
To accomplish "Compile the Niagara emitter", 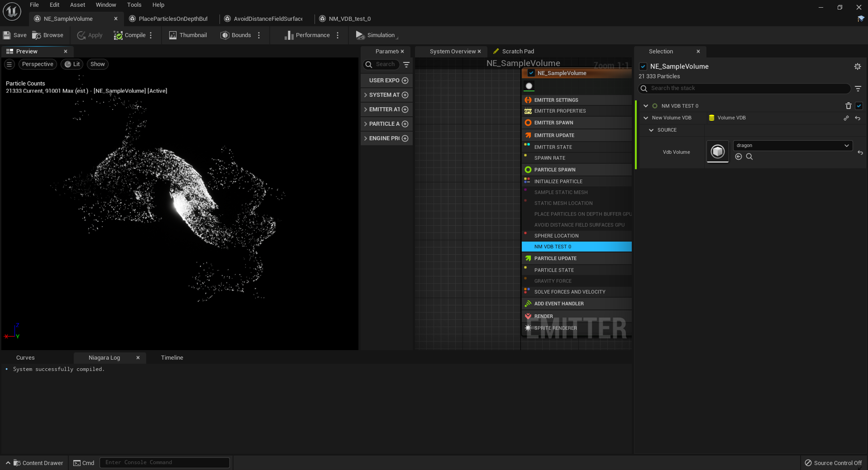I will pos(130,35).
